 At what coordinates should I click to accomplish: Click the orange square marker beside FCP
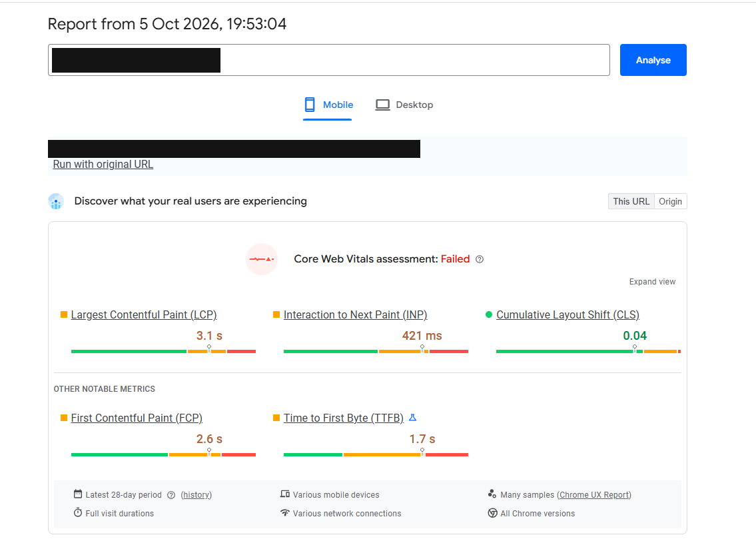point(64,418)
